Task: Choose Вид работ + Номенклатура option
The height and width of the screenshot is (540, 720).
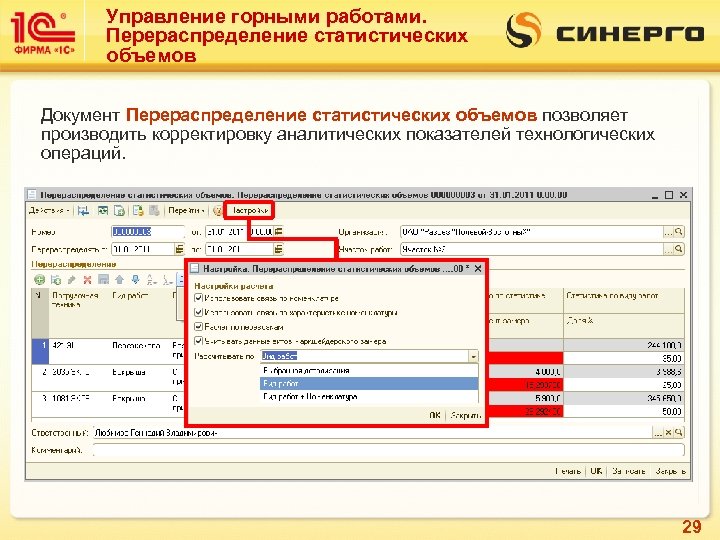Action: [369, 397]
